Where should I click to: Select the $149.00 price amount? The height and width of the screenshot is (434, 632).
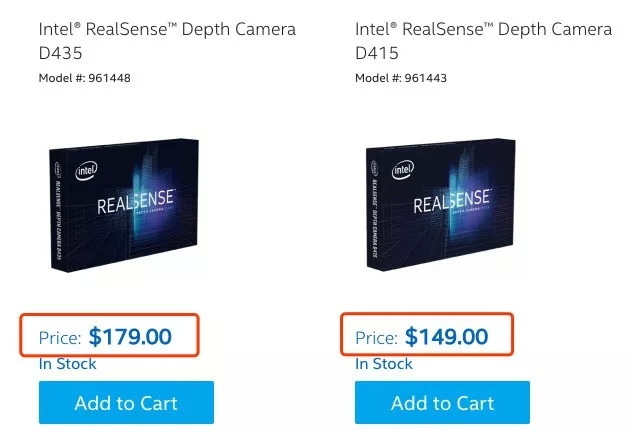tap(446, 337)
